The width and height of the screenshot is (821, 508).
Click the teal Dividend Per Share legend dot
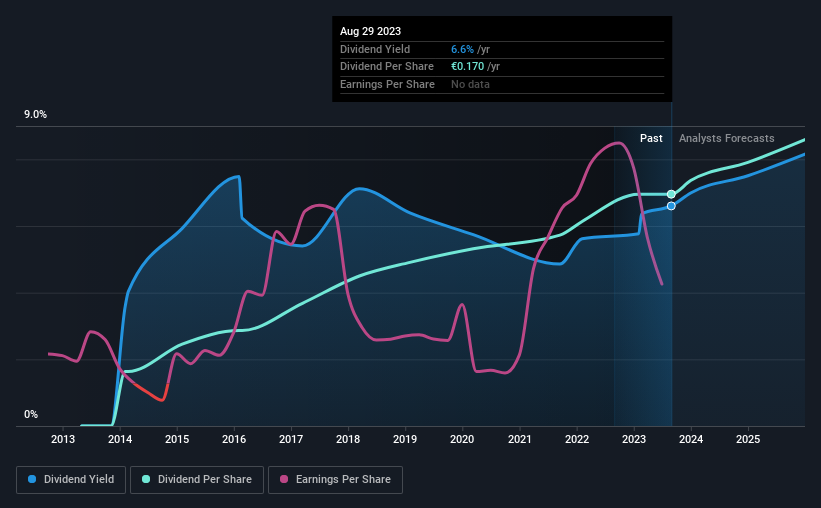(146, 479)
